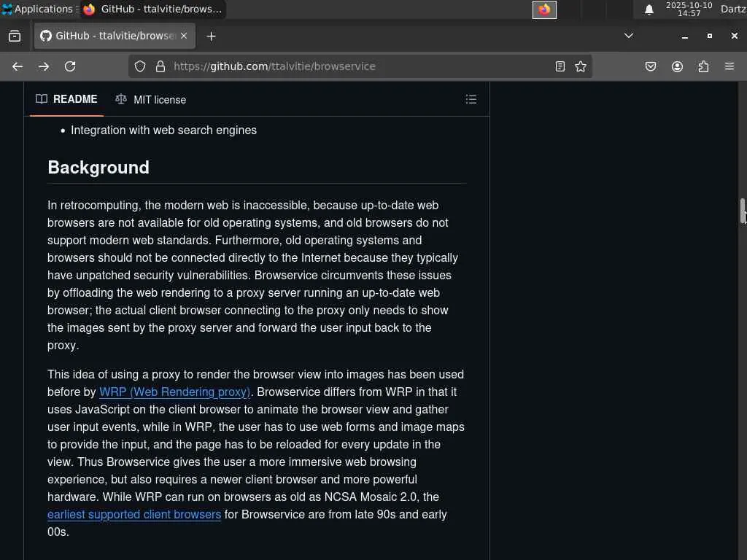The width and height of the screenshot is (747, 560).
Task: Open earliest supported client browsers link
Action: (134, 514)
